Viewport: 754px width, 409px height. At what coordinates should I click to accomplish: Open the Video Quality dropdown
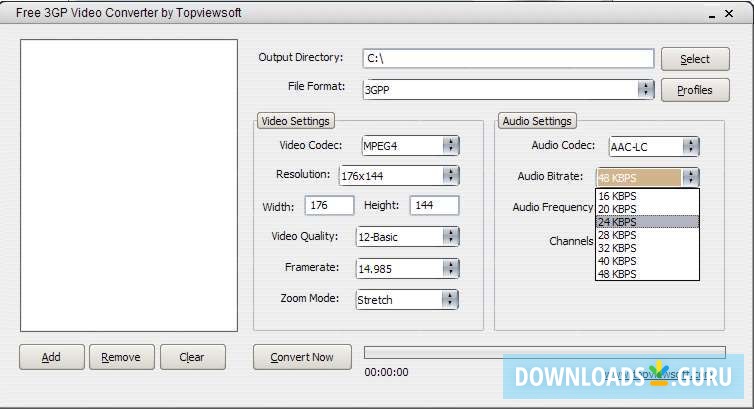[407, 236]
